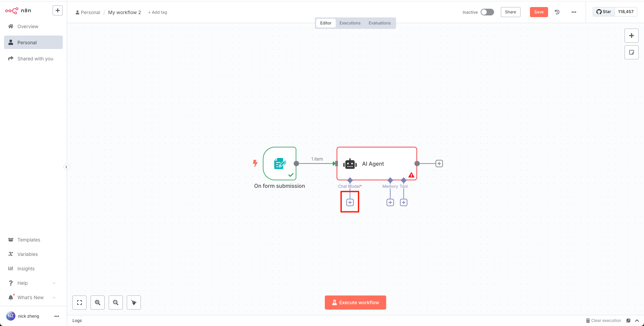Select the On form submission node

(280, 164)
